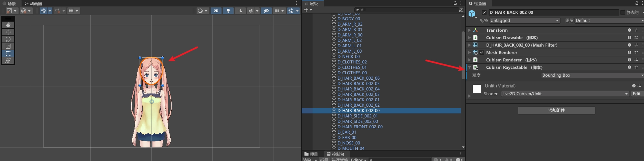Open the Bounding Box precision dropdown
The height and width of the screenshot is (161, 644).
[592, 75]
